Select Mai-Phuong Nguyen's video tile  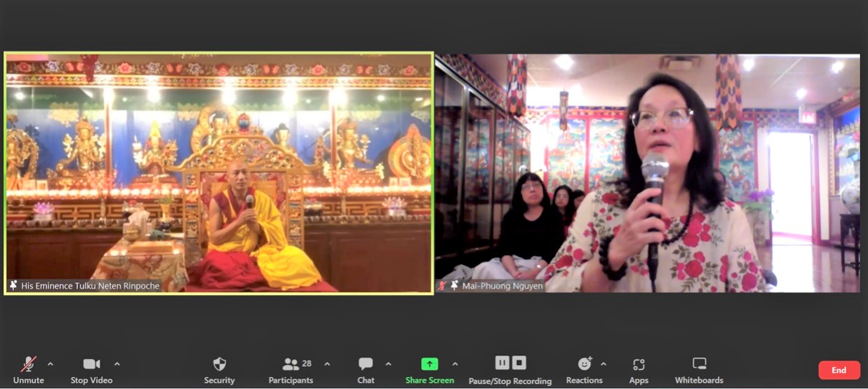(x=647, y=173)
